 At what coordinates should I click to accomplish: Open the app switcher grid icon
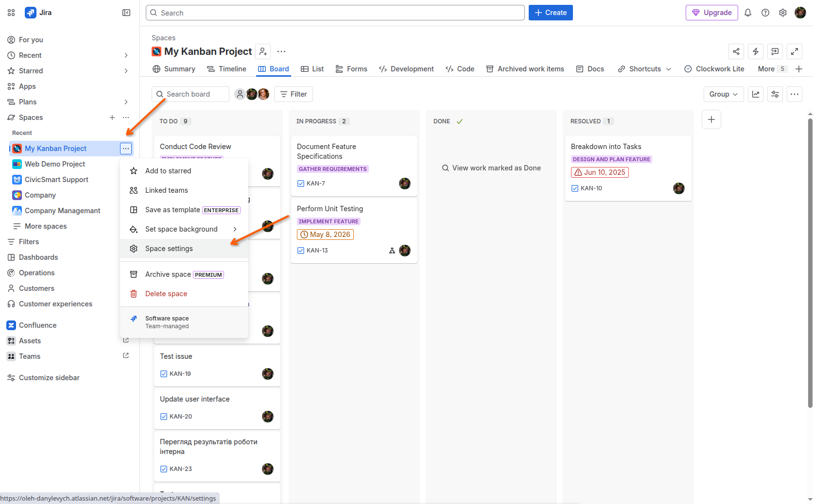[11, 13]
